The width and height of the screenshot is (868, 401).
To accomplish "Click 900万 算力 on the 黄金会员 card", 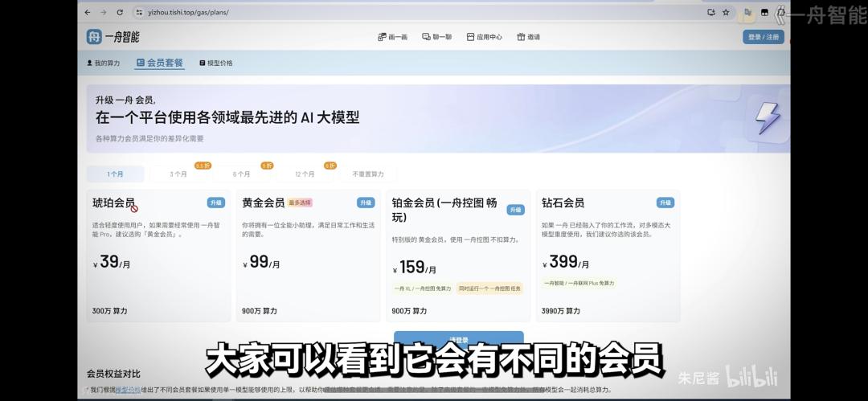I will point(260,311).
